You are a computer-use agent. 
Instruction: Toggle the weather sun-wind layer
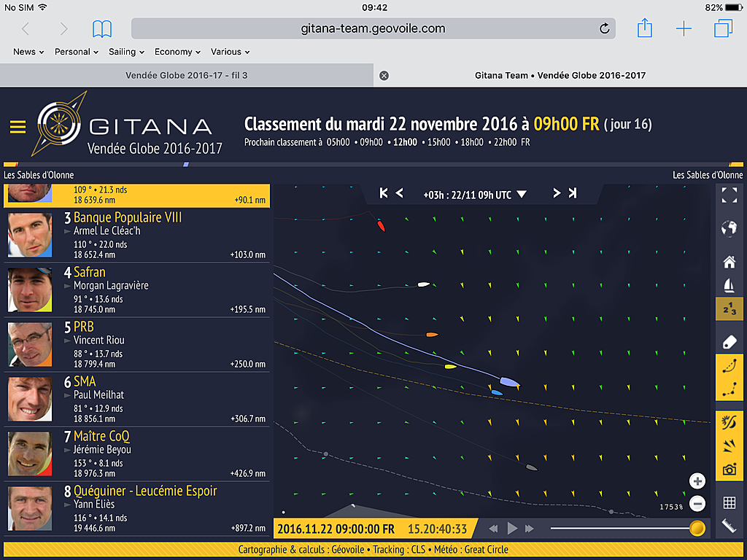point(729,422)
